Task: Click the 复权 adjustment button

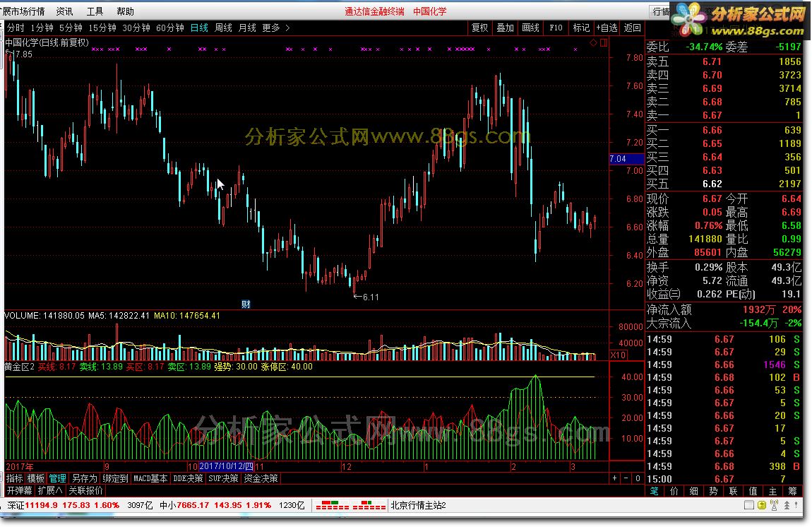Action: point(480,28)
